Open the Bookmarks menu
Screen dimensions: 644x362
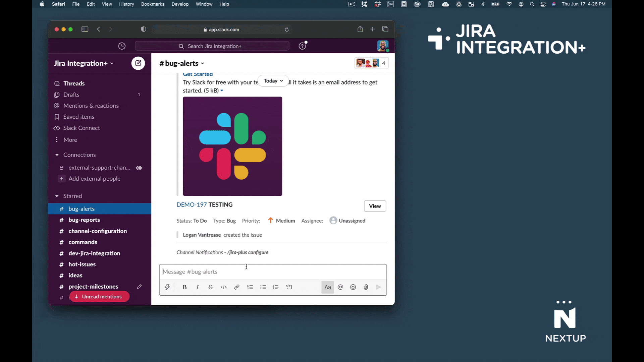coord(153,4)
